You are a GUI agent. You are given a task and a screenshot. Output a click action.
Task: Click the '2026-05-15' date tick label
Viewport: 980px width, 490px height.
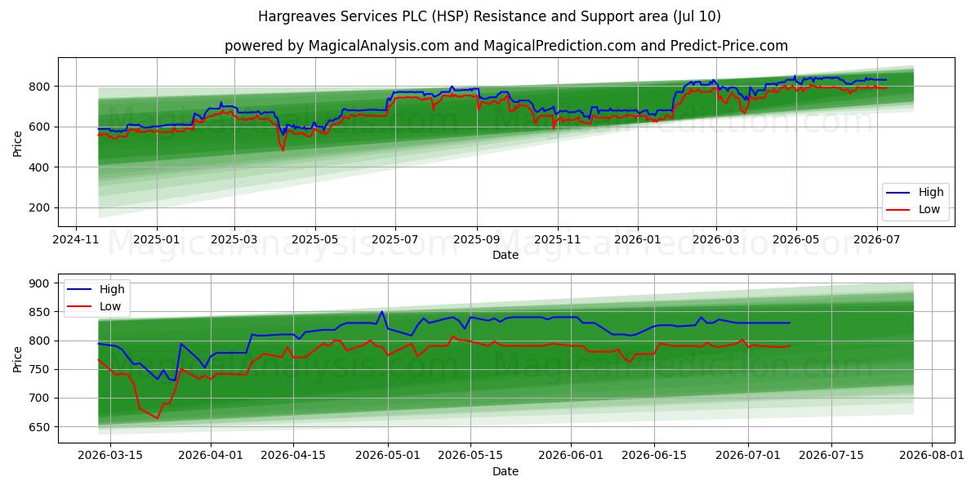(x=470, y=456)
